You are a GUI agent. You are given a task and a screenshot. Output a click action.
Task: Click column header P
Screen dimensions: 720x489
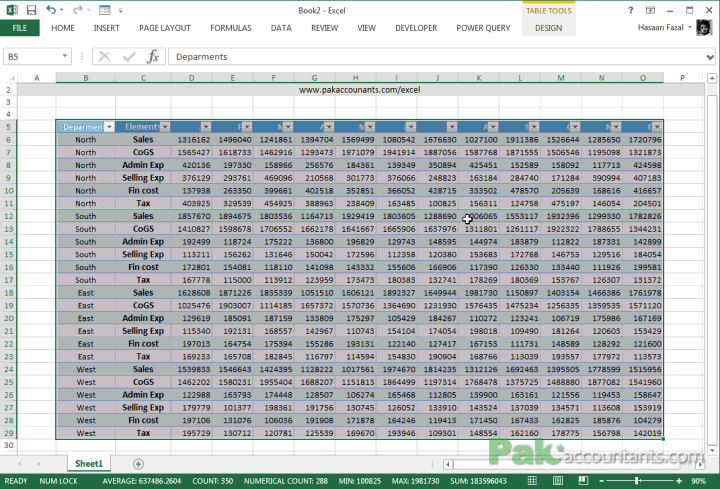tap(683, 78)
